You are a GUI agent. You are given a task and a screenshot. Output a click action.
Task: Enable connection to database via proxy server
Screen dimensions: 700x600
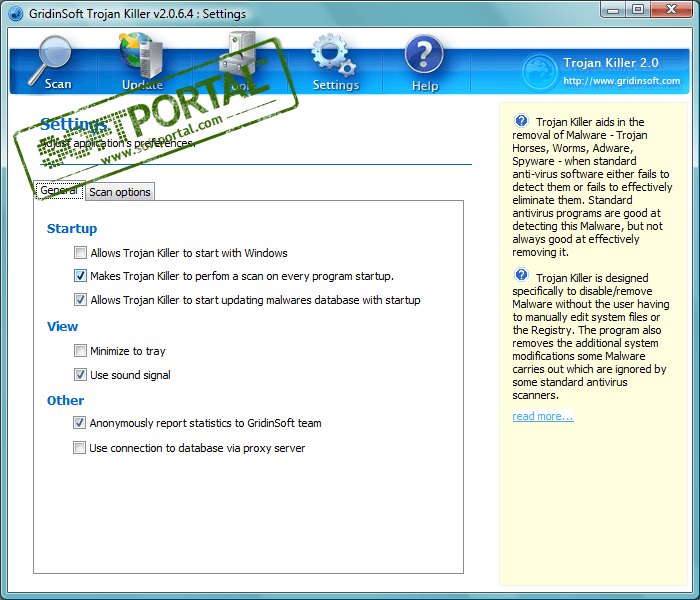click(x=79, y=447)
